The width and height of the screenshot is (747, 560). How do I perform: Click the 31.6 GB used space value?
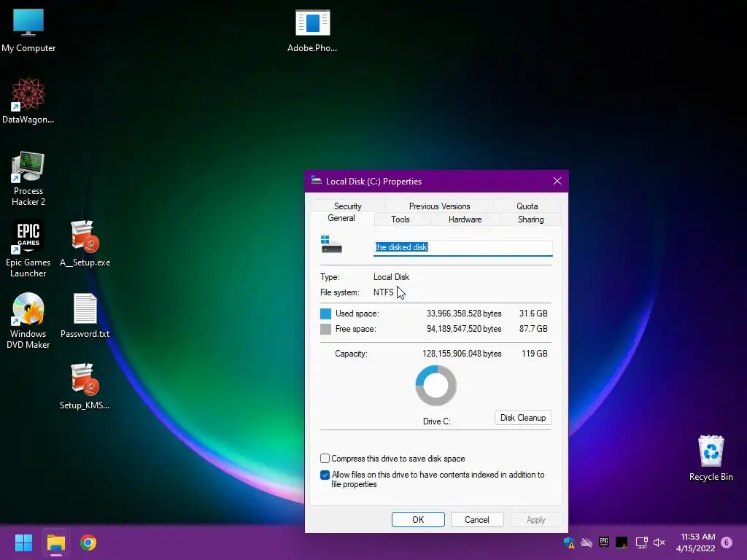point(533,314)
